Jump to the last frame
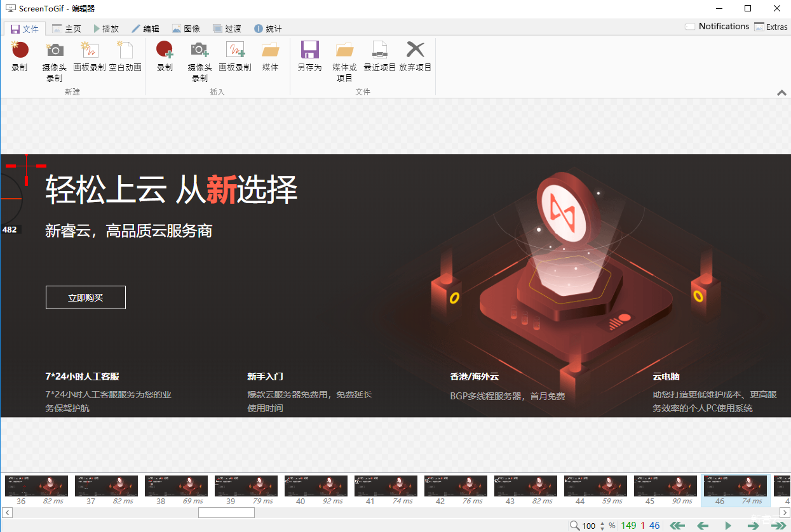Viewport: 791px width, 532px height. (x=778, y=526)
